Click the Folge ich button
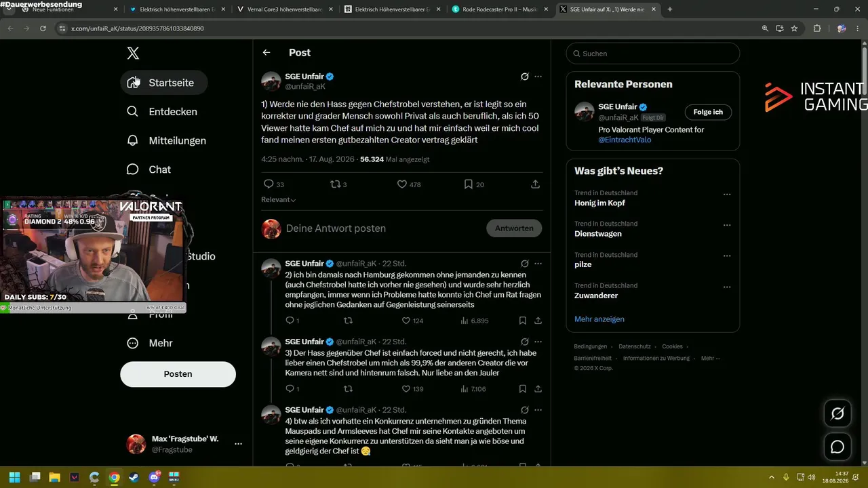Image resolution: width=868 pixels, height=488 pixels. pos(708,112)
